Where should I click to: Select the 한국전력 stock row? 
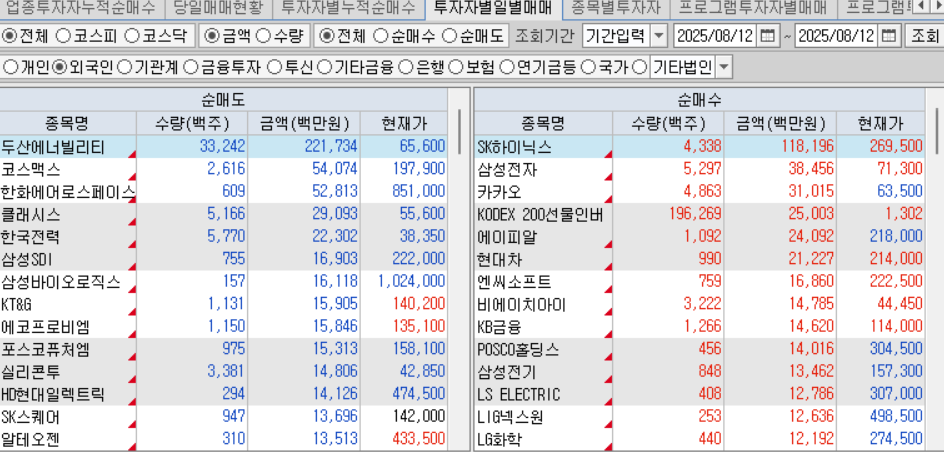223,237
